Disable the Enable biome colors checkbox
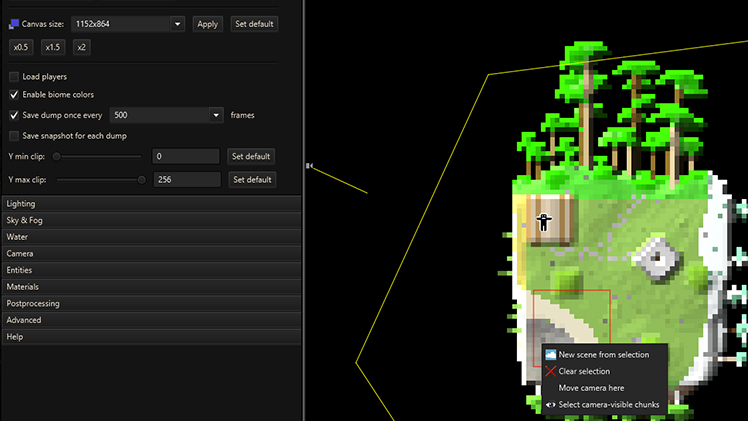 pos(14,95)
